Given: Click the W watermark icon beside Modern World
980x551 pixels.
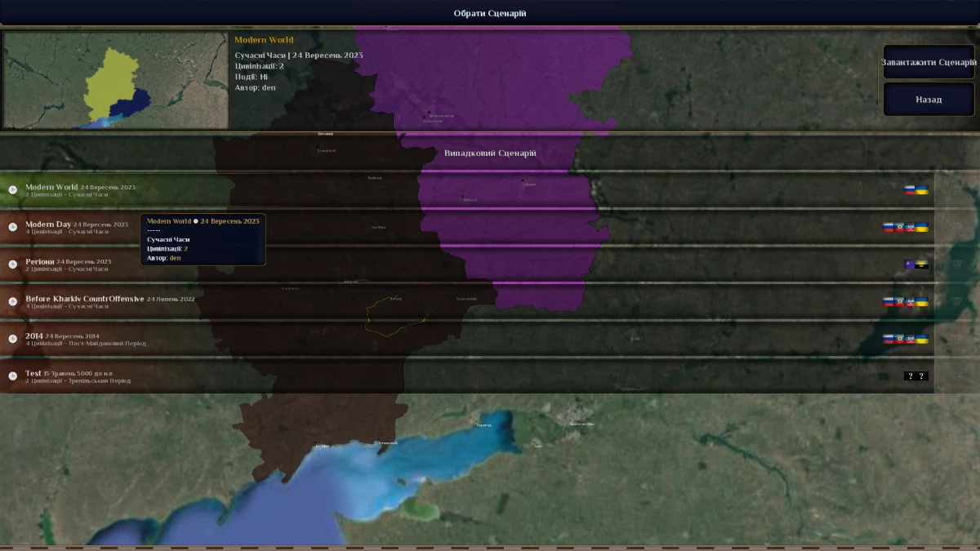Looking at the screenshot, I should pos(955,189).
